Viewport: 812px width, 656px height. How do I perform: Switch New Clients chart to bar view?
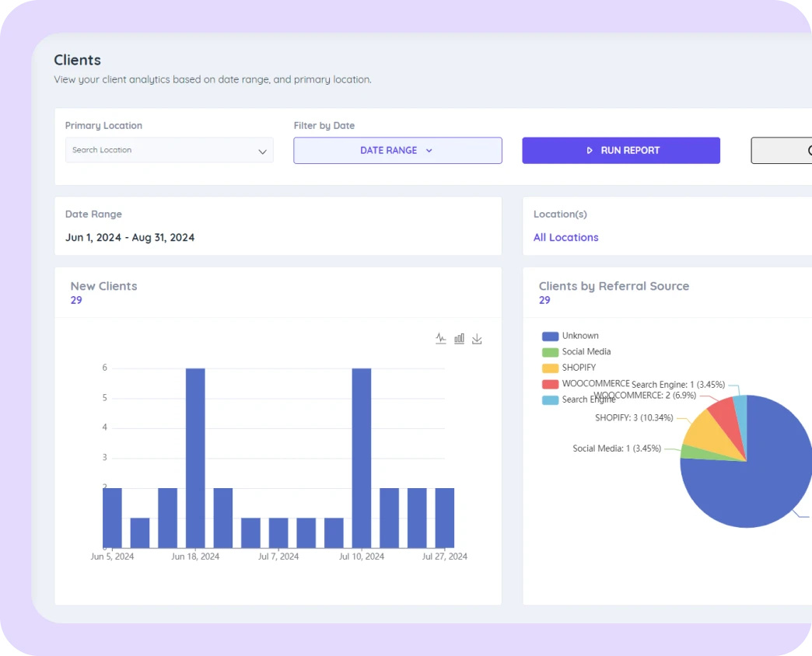click(x=459, y=339)
